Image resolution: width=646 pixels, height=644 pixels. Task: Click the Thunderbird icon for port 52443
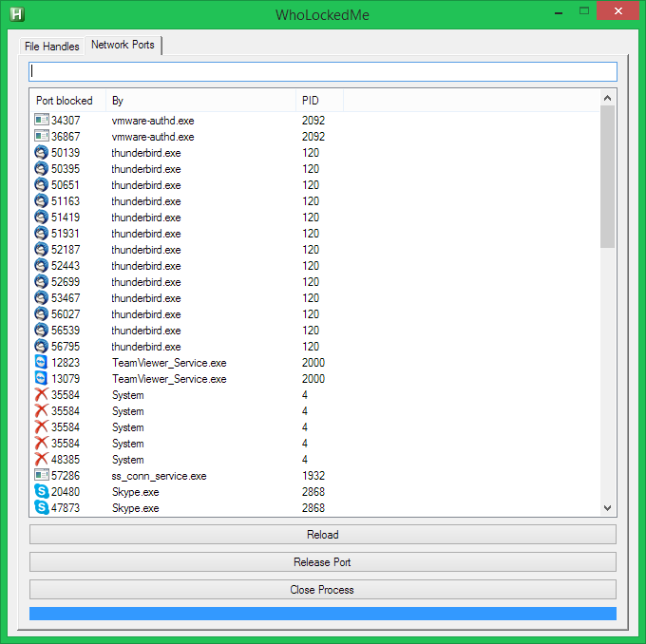coord(41,265)
